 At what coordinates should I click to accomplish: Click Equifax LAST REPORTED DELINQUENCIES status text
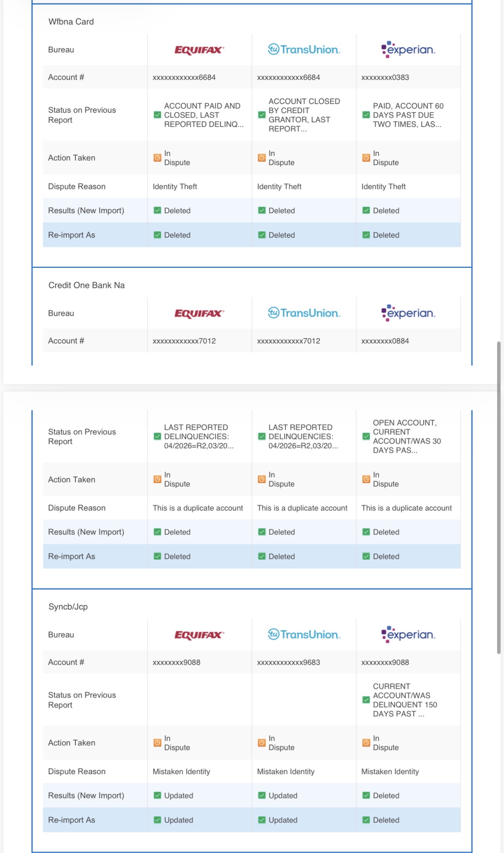199,436
